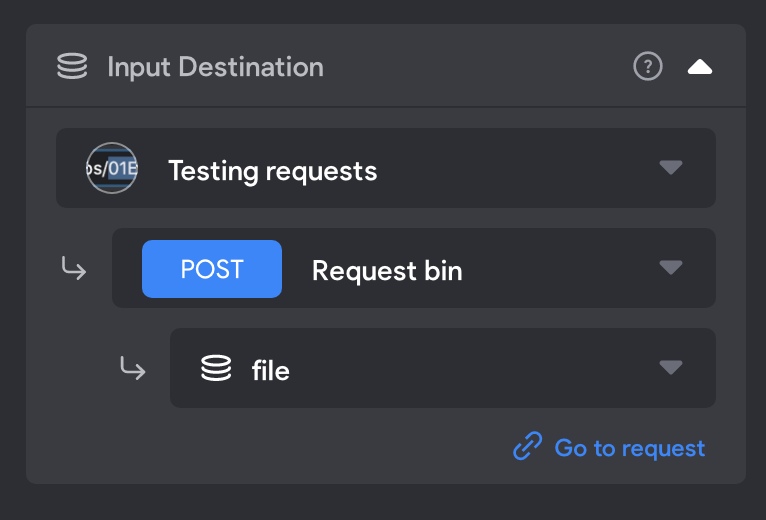Click the Testing requests label

(273, 171)
